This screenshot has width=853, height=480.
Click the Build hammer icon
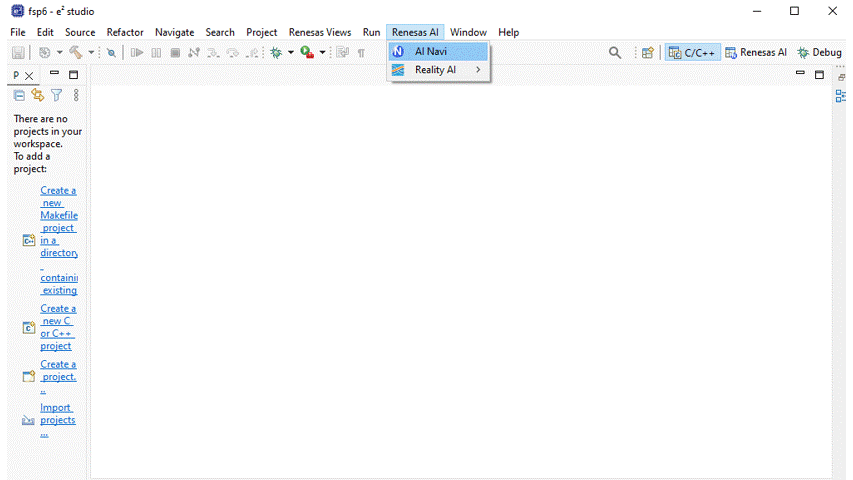pyautogui.click(x=76, y=52)
